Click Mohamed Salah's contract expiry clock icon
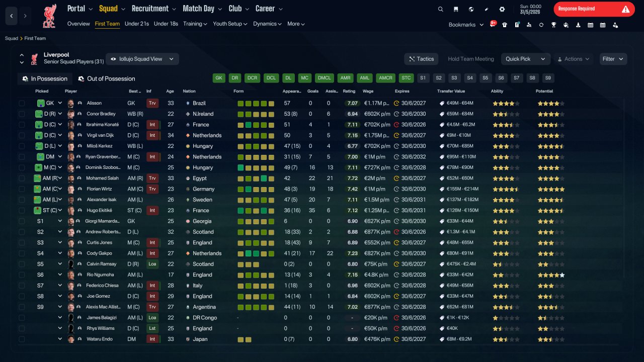Image resolution: width=644 pixels, height=362 pixels. (396, 178)
